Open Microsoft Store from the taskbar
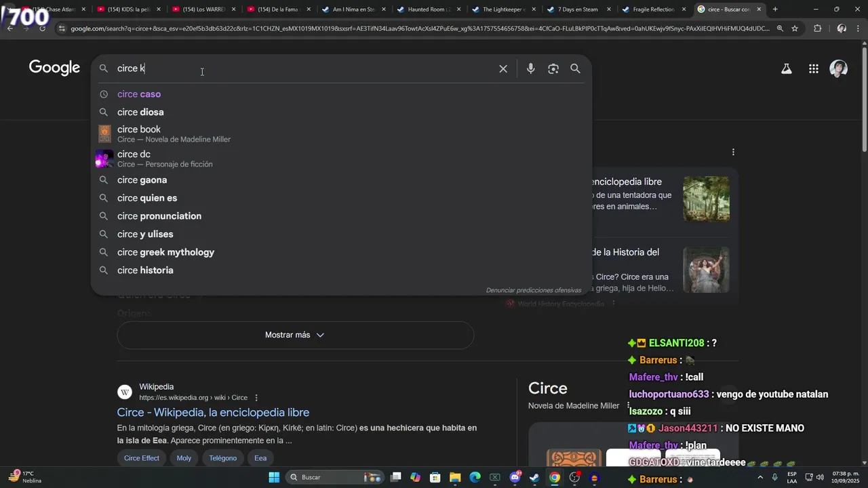The height and width of the screenshot is (488, 868). click(x=435, y=477)
